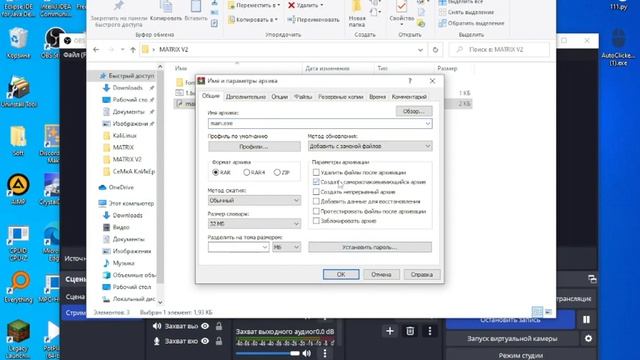The image size is (640, 360).
Task: Switch to the Опции tab
Action: coord(280,97)
